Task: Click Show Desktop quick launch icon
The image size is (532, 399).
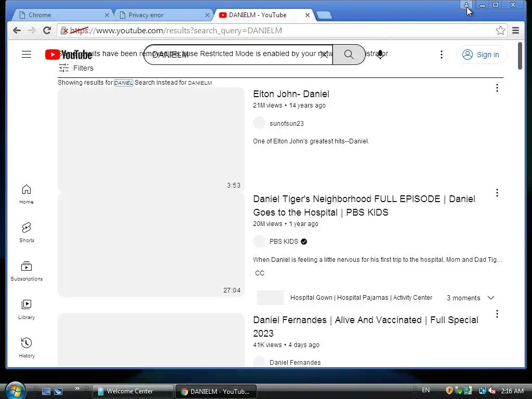Action: pyautogui.click(x=46, y=391)
